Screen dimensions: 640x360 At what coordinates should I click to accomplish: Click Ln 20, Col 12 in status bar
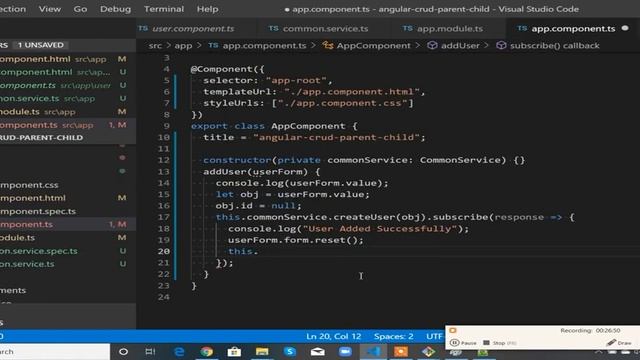point(333,336)
